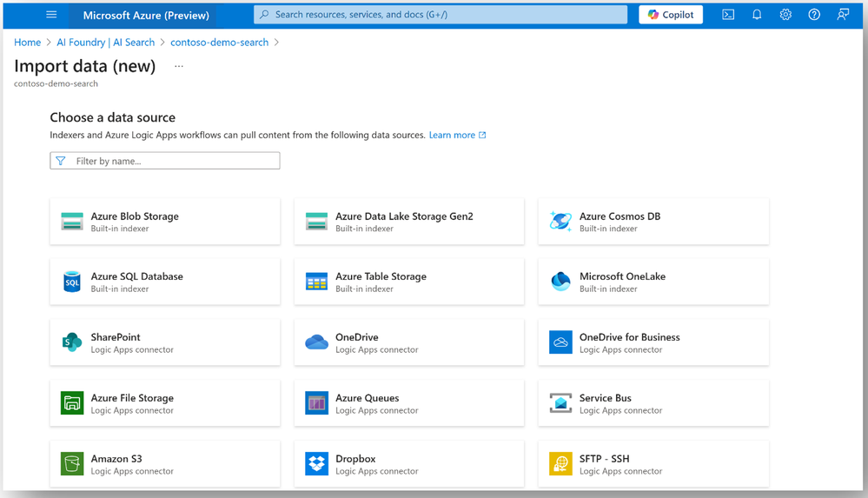Select Microsoft OneLake title text
This screenshot has height=498, width=868.
pos(622,276)
